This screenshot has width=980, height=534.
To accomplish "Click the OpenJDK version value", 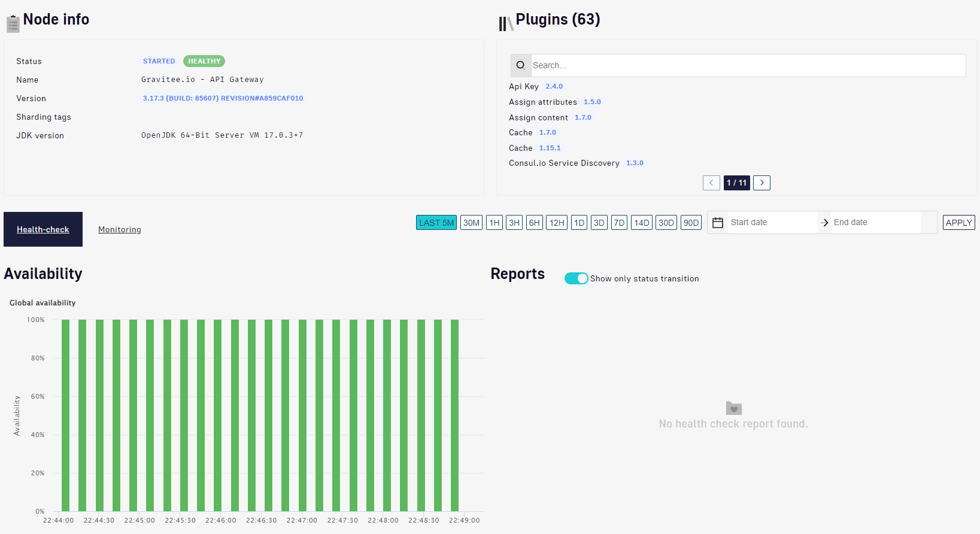I will point(222,135).
